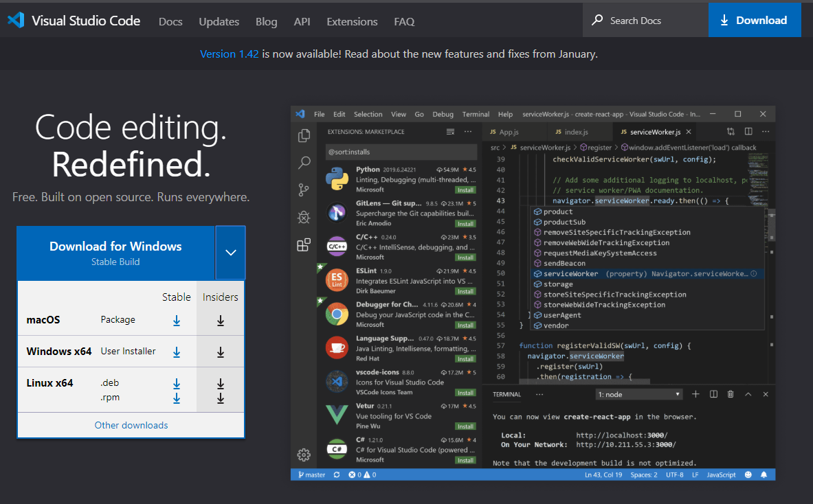The height and width of the screenshot is (504, 813).
Task: Click Download for Windows Stable Build button
Action: click(115, 253)
